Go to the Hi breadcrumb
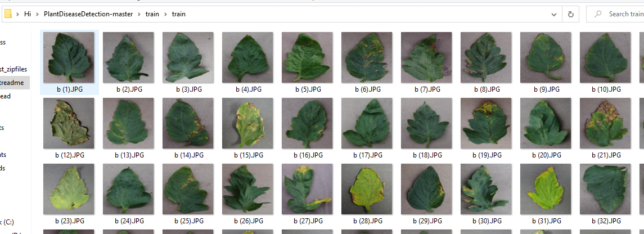 pos(28,14)
